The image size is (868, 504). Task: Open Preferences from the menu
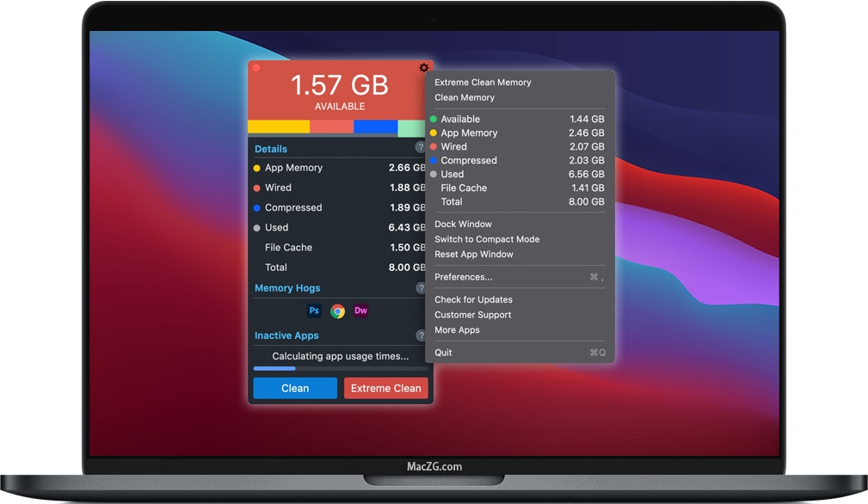point(464,277)
